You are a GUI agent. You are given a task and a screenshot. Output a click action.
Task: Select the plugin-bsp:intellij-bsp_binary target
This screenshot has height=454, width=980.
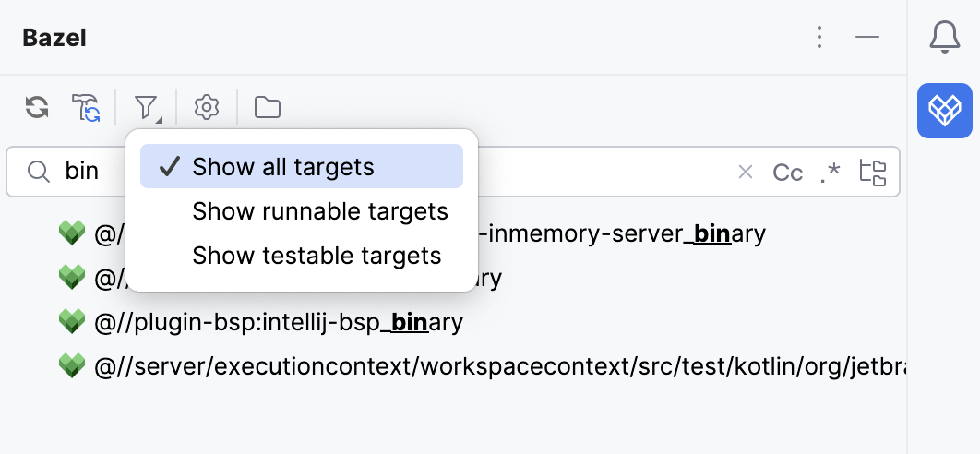[x=277, y=322]
